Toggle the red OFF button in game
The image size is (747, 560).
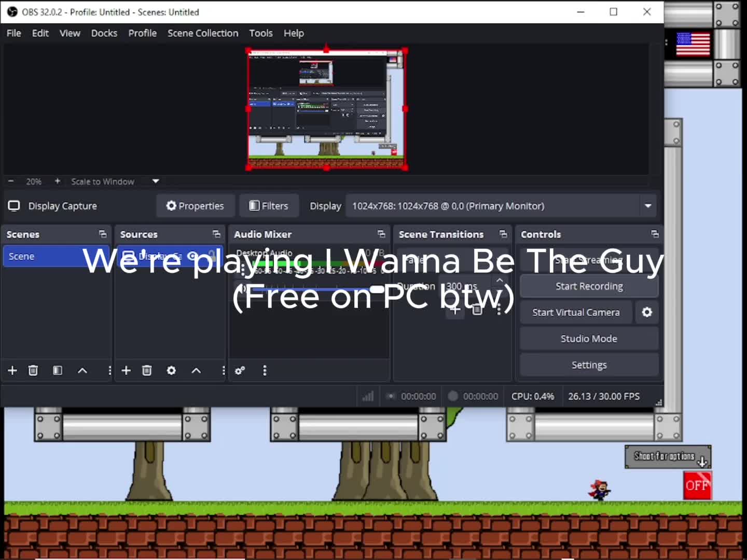(697, 485)
